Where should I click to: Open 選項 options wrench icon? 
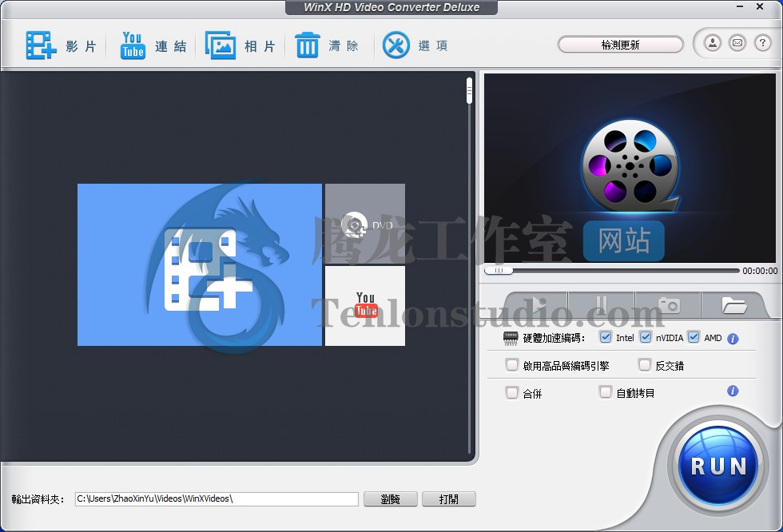[396, 46]
